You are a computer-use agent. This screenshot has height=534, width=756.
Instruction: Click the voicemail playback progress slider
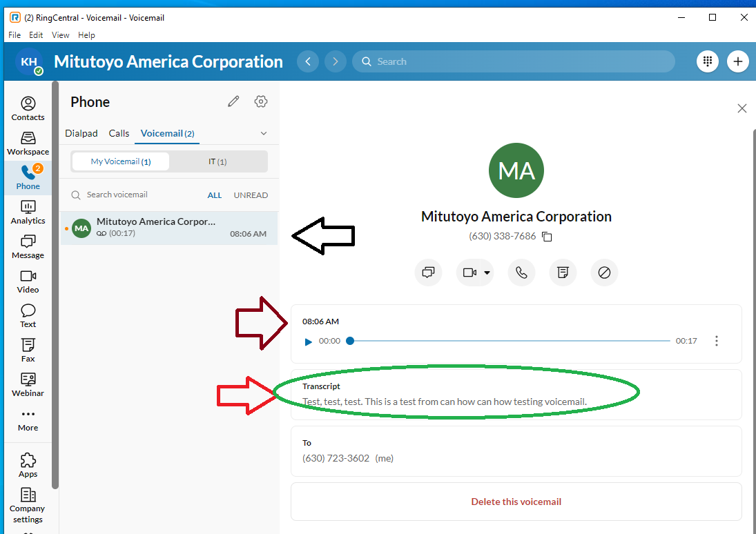[511, 341]
